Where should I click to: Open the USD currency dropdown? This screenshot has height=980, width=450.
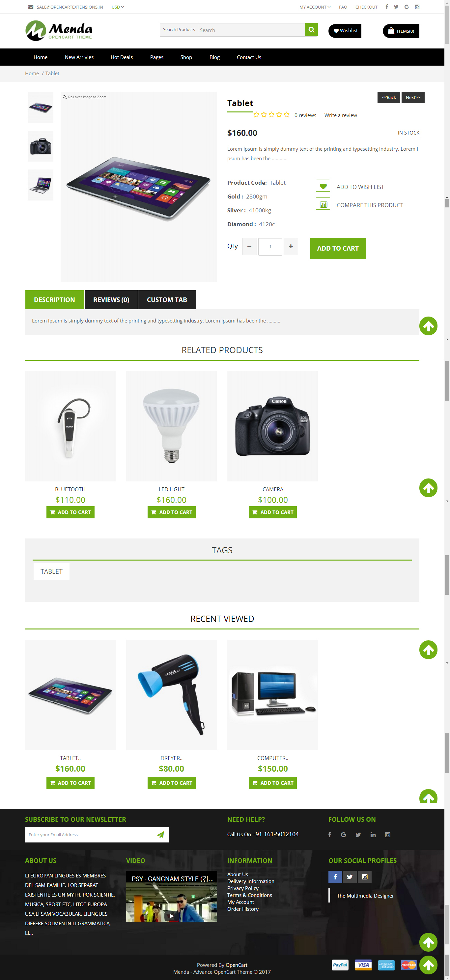pos(117,7)
